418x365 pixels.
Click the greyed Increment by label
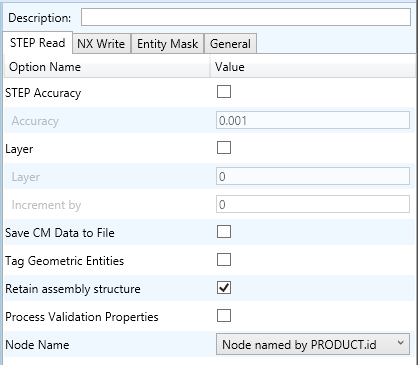pos(46,205)
